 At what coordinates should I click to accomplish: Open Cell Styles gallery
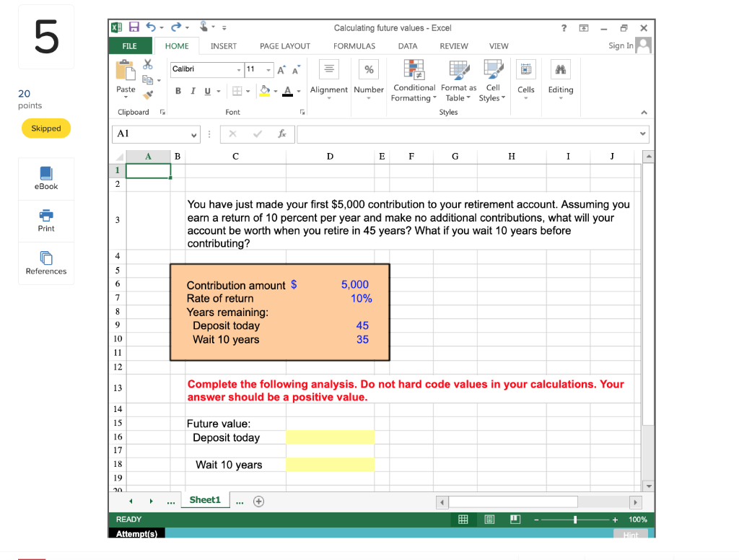(492, 80)
